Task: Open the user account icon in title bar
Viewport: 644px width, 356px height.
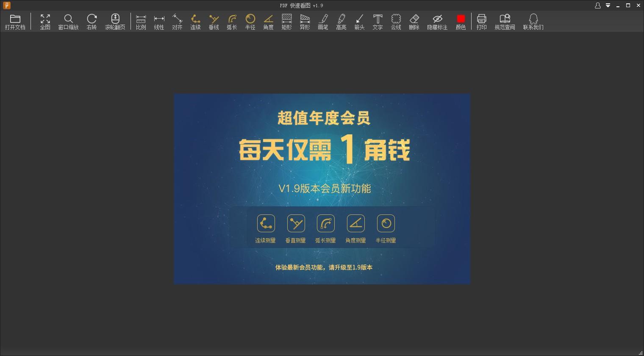Action: pyautogui.click(x=598, y=6)
